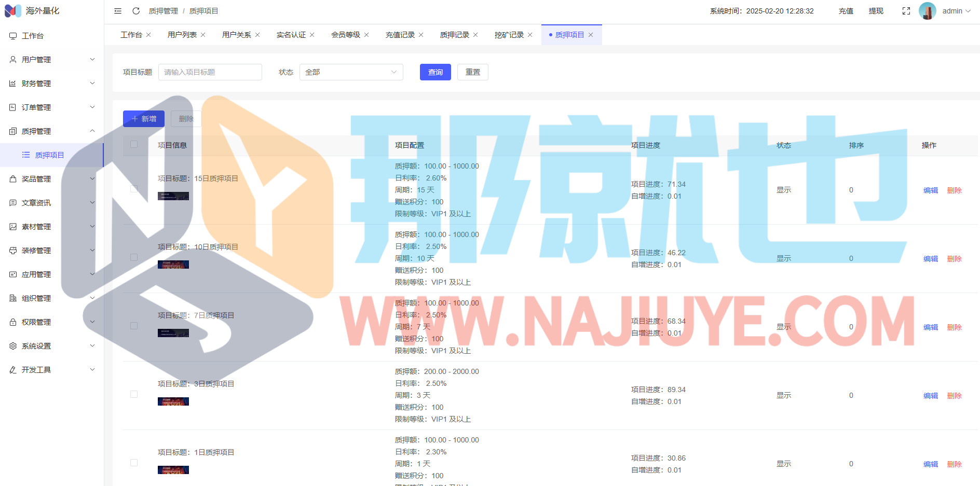Check the select-all header checkbox
This screenshot has width=980, height=486.
(x=134, y=145)
